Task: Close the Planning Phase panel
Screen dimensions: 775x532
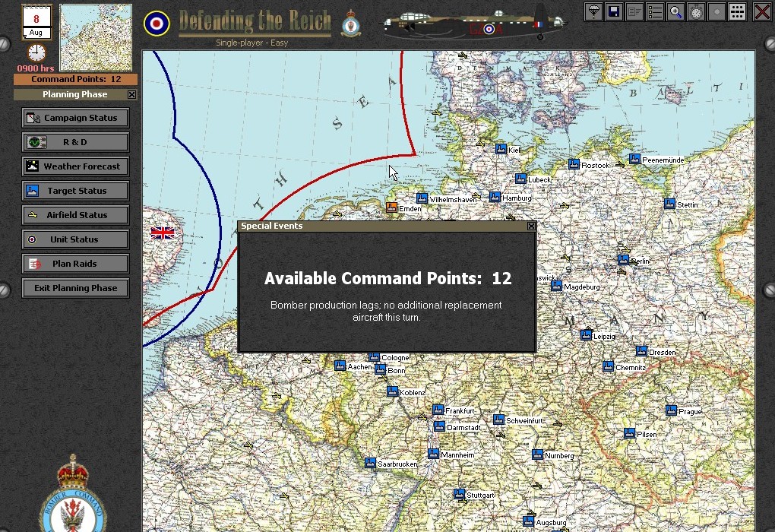Action: tap(131, 94)
